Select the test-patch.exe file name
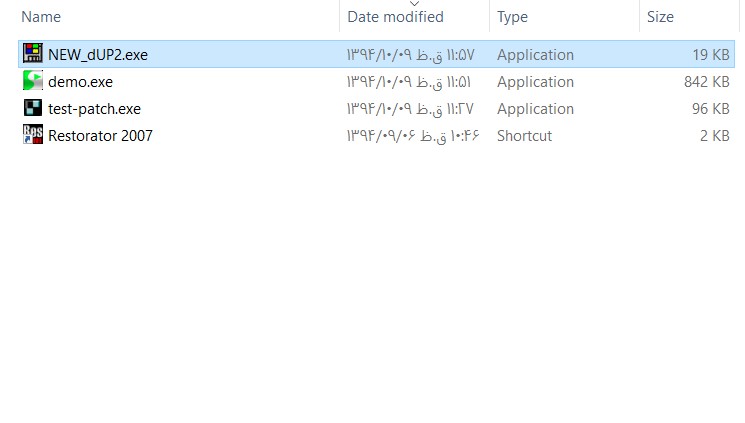This screenshot has height=423, width=745. [x=95, y=109]
